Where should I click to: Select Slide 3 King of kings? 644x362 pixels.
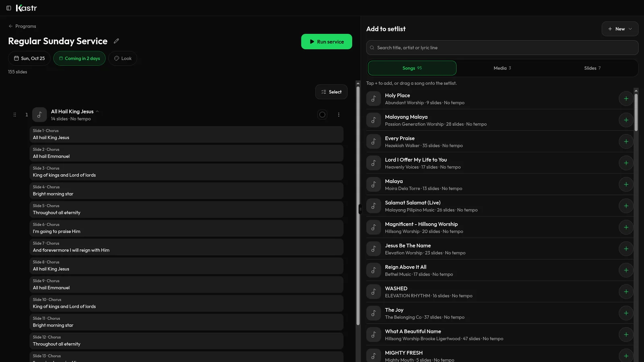click(x=186, y=172)
